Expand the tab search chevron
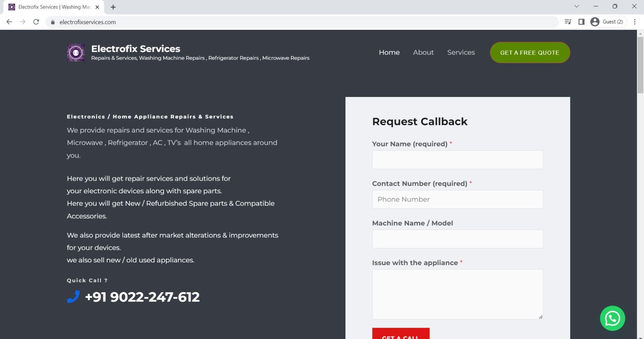Screen dimensions: 644x339 click(x=576, y=6)
